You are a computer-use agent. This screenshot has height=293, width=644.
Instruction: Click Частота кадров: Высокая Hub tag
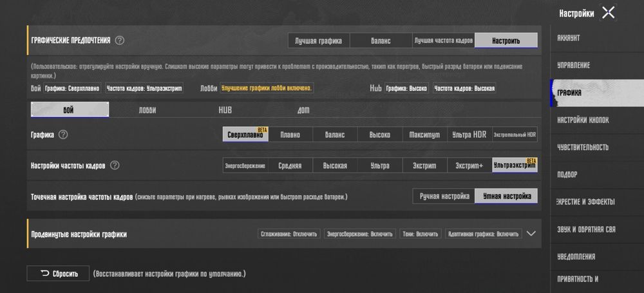click(x=464, y=88)
